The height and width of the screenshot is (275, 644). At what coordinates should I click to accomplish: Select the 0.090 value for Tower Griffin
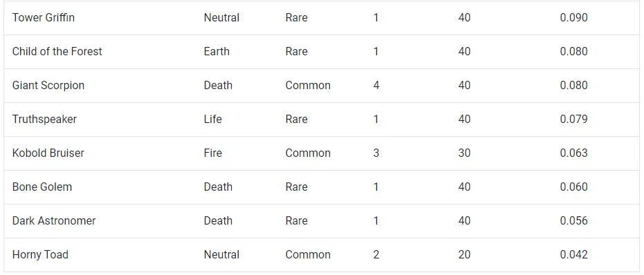click(573, 18)
